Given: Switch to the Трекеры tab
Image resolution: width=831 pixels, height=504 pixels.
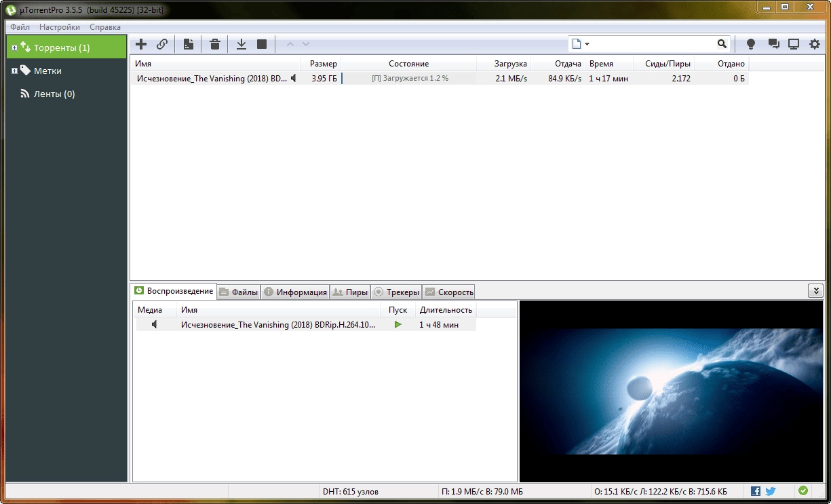Looking at the screenshot, I should pyautogui.click(x=396, y=292).
